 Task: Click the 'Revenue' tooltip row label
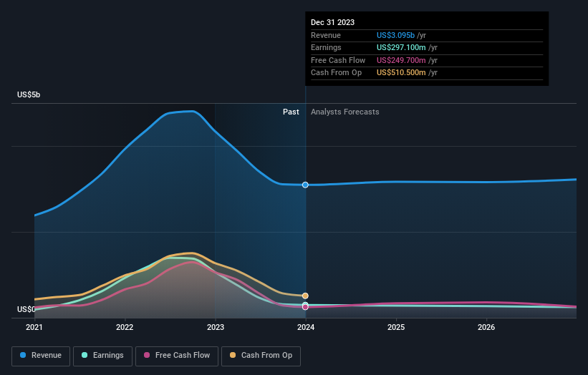(x=325, y=35)
